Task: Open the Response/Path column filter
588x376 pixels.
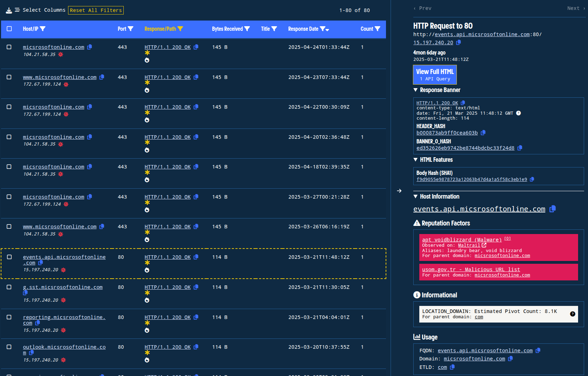Action: (x=180, y=29)
